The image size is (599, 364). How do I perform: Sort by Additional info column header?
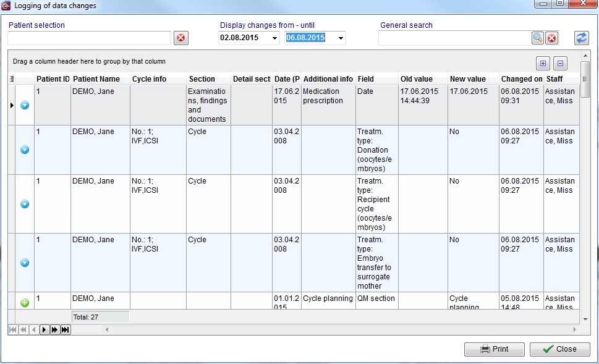point(328,79)
